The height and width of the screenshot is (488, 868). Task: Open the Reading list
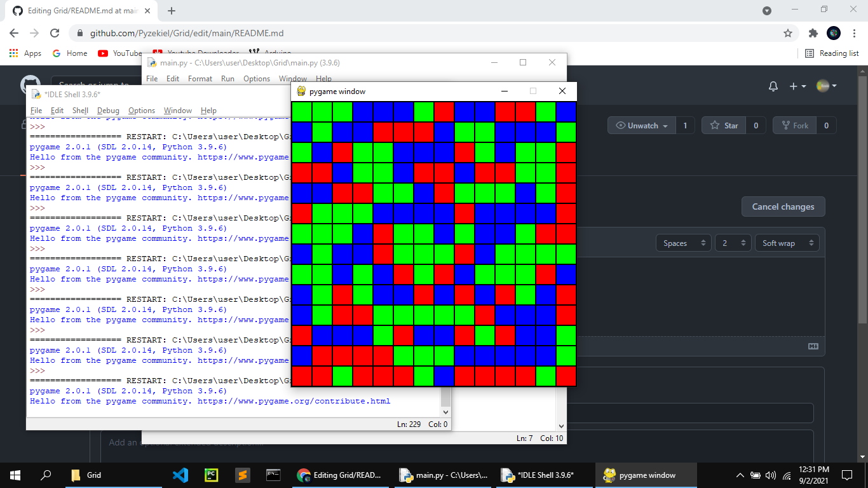tap(832, 53)
